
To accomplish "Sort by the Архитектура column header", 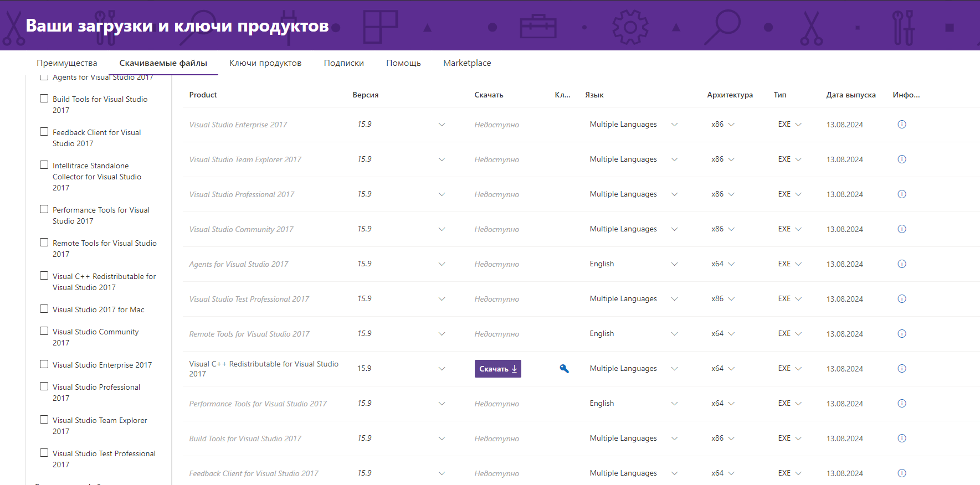I will pyautogui.click(x=730, y=95).
